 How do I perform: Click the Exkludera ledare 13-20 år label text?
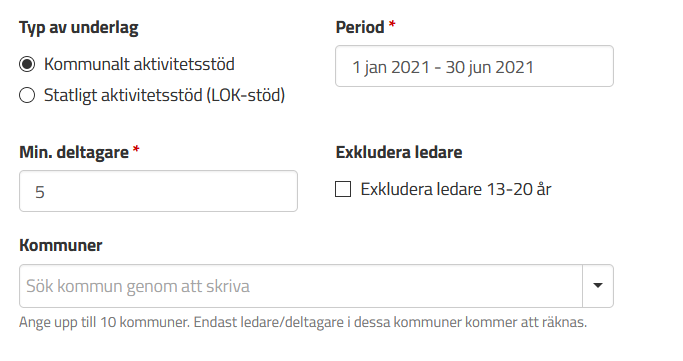tap(456, 189)
